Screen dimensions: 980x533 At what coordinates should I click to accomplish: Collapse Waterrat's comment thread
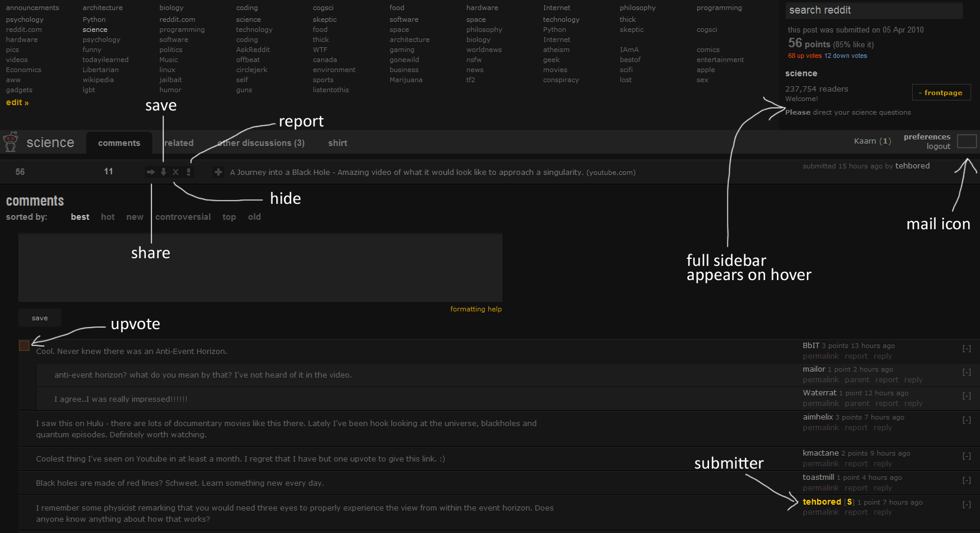click(x=966, y=396)
